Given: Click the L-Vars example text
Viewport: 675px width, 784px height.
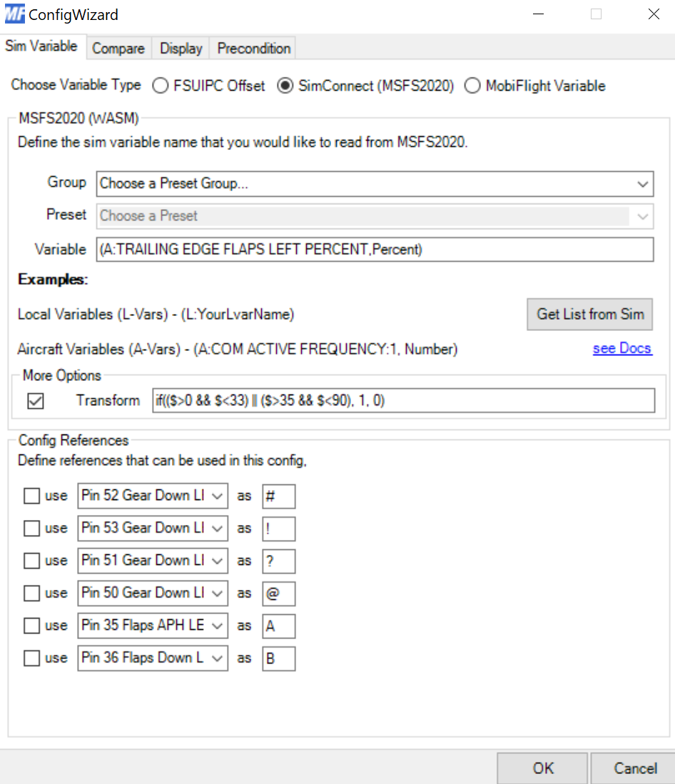Looking at the screenshot, I should pos(156,315).
